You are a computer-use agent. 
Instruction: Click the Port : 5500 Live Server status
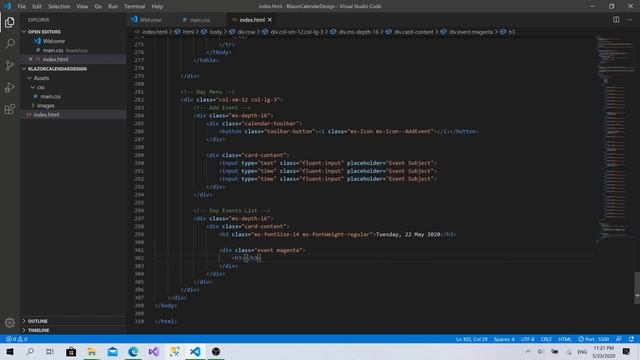tap(593, 339)
